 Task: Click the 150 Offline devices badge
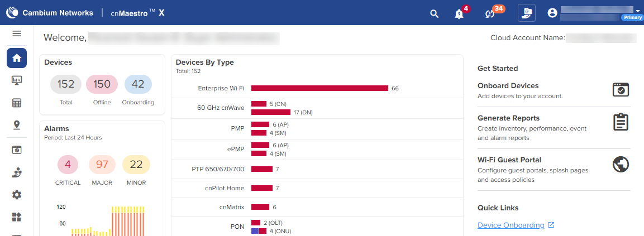tap(102, 84)
